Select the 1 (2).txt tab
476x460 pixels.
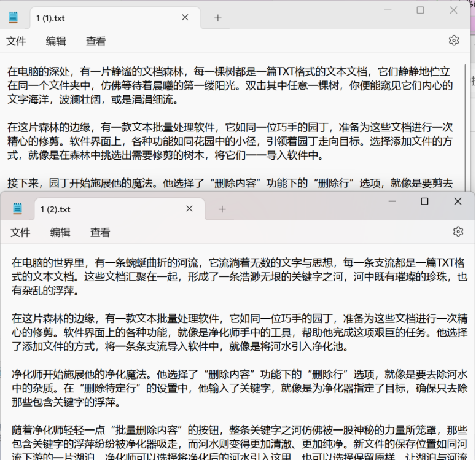[x=98, y=209]
